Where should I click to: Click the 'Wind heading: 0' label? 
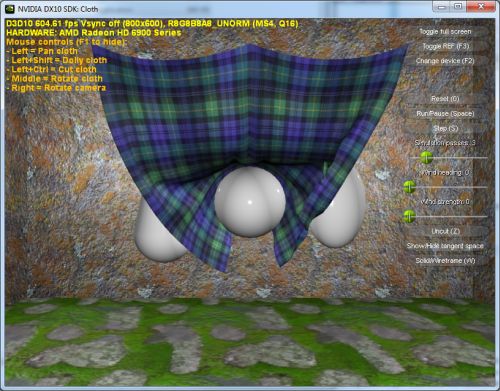pyautogui.click(x=445, y=173)
